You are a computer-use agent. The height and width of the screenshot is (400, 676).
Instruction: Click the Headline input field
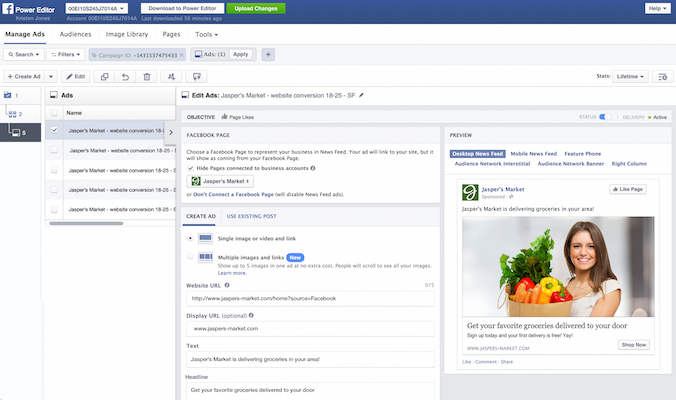click(x=310, y=391)
